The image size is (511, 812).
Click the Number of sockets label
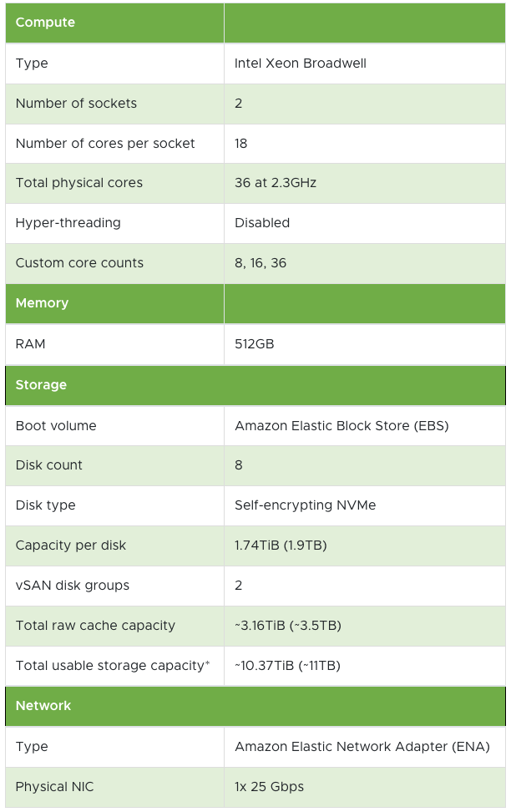click(x=76, y=103)
